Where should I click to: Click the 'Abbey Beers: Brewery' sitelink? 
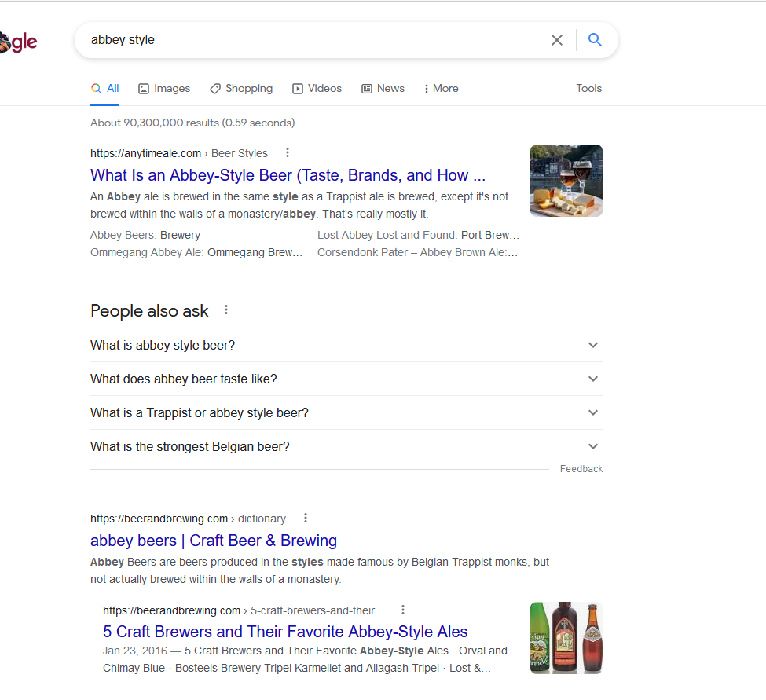145,236
